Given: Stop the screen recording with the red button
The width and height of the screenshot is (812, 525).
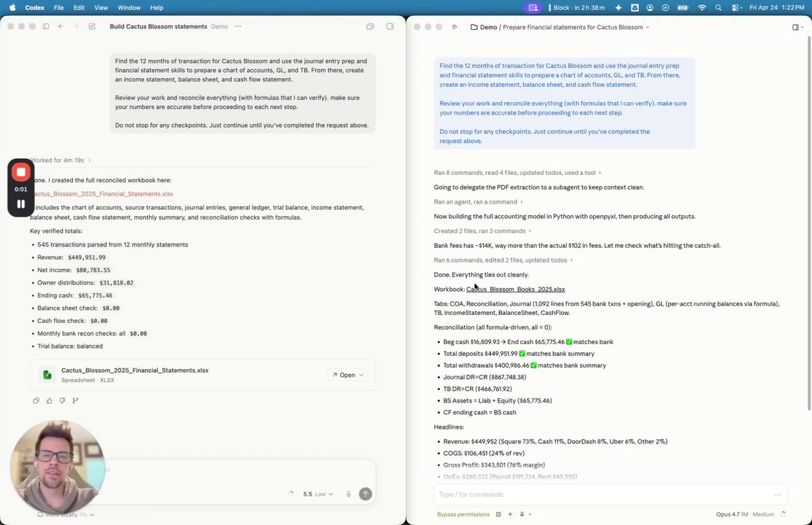Looking at the screenshot, I should click(x=20, y=172).
